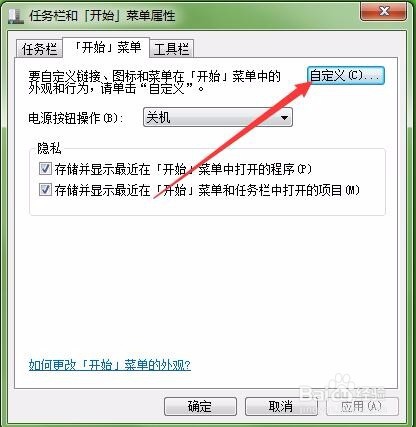The height and width of the screenshot is (427, 416).
Task: Open the 电源按钮操作 combo box showing 关机
Action: pyautogui.click(x=218, y=117)
